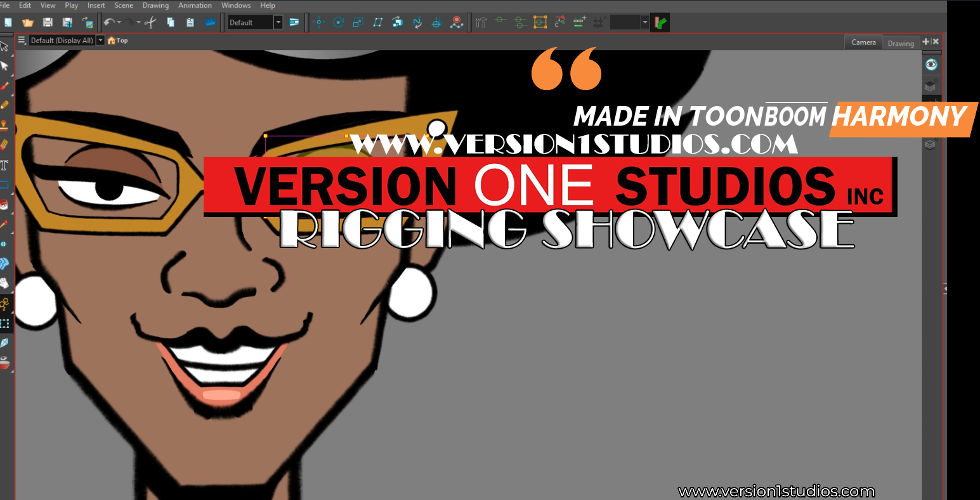Open the Camera view hamburger menu
980x500 pixels.
[22, 40]
